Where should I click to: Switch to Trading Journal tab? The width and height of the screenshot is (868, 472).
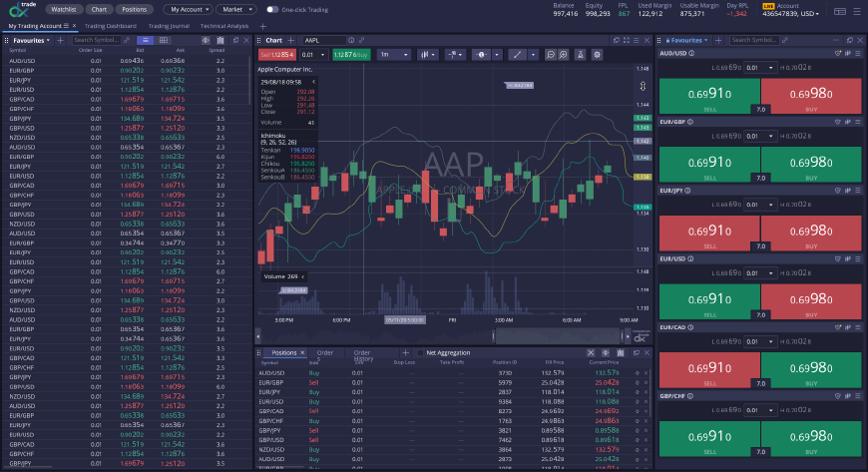pos(169,26)
